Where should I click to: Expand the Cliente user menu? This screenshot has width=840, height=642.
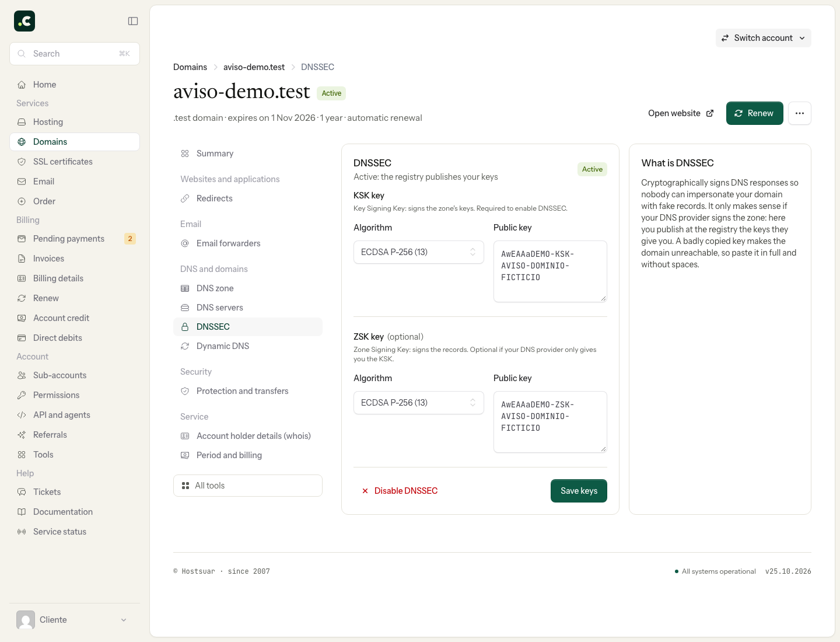point(75,620)
